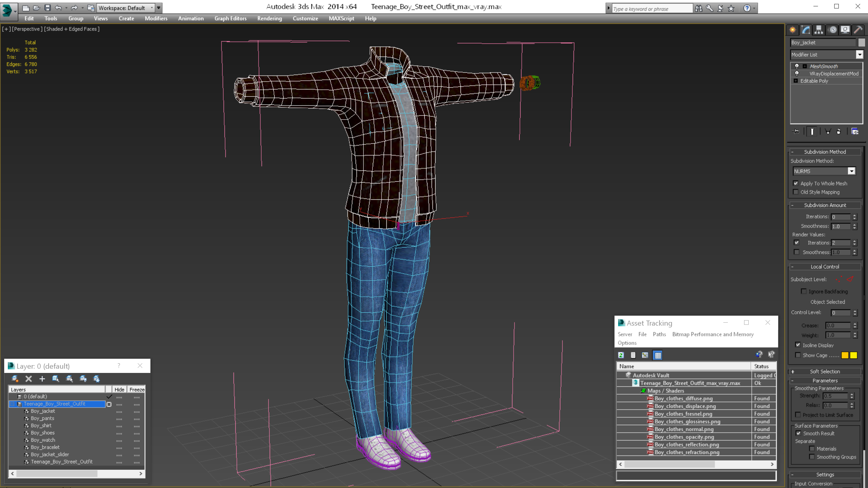Freeze/Unfreeze all layers snowflake icon
The image size is (868, 488).
click(96, 379)
